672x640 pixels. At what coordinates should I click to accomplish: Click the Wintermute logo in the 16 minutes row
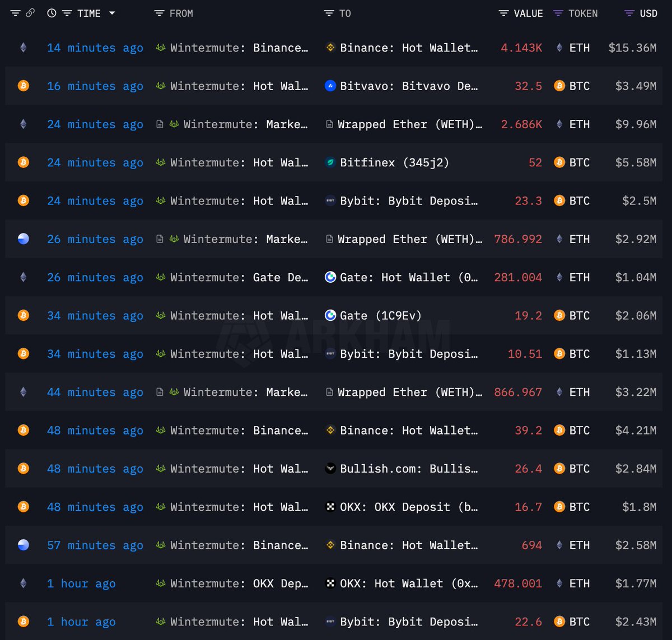tap(161, 86)
